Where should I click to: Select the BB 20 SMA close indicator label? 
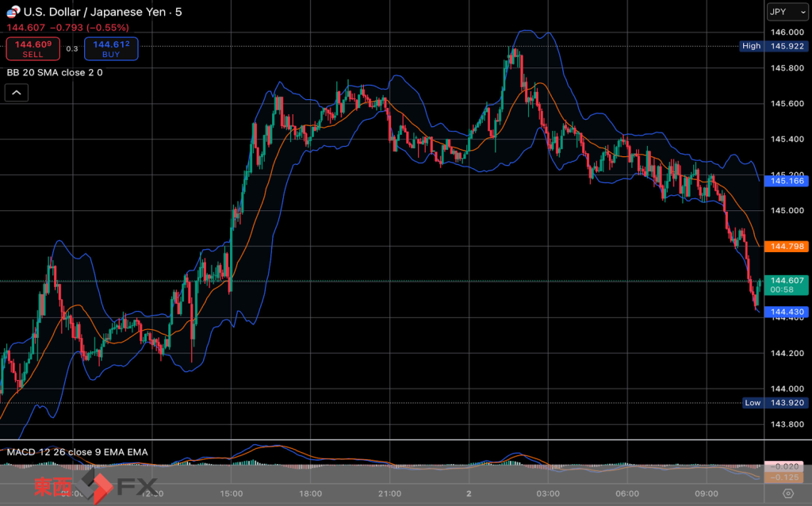coord(55,72)
